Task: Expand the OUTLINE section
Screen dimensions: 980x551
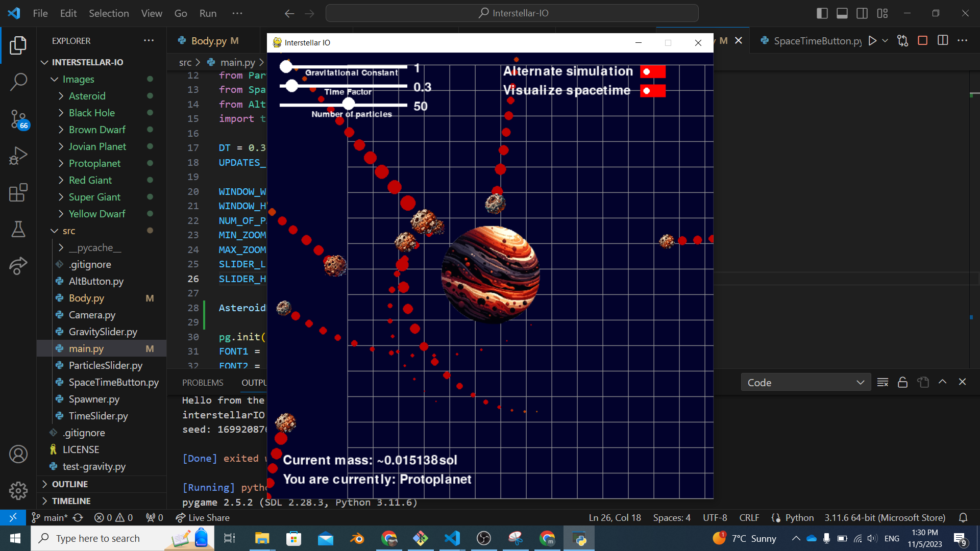Action: click(x=70, y=484)
